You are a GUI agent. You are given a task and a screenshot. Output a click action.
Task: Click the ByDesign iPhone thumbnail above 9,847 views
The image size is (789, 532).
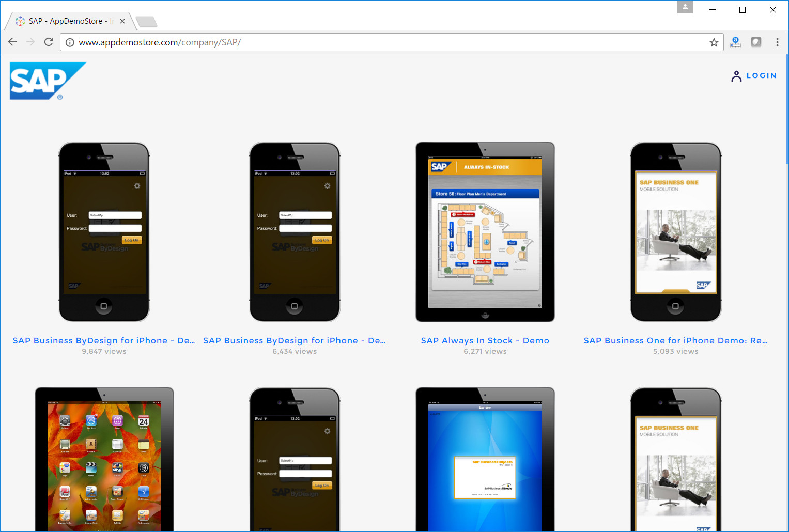[x=104, y=232]
